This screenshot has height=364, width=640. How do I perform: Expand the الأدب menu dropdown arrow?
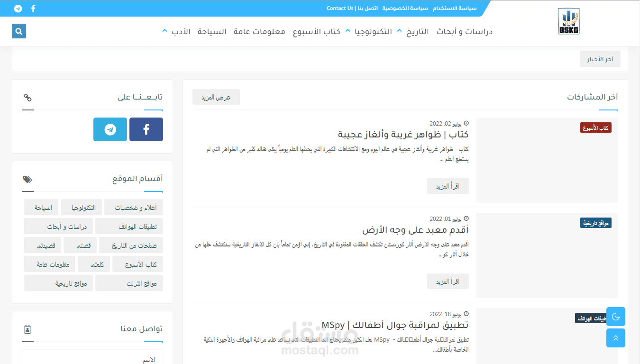click(x=165, y=31)
